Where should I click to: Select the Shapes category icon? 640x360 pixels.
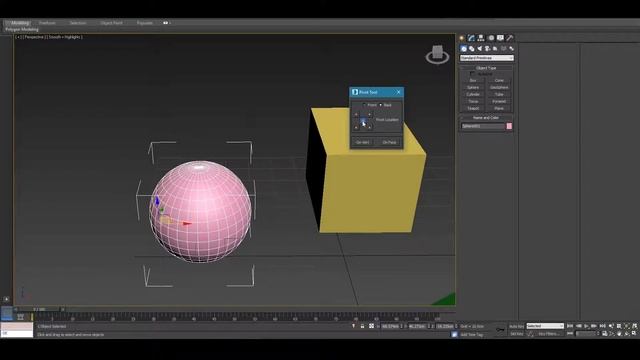coord(471,49)
